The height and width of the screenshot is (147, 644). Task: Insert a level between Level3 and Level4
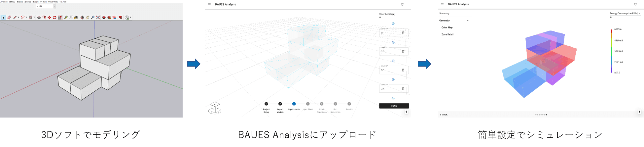tap(393, 79)
